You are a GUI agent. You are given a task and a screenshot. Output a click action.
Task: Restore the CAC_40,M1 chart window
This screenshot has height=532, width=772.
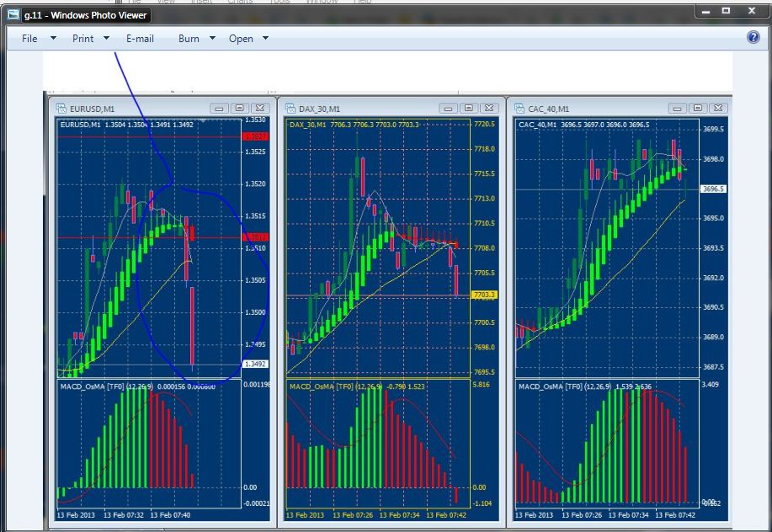698,109
